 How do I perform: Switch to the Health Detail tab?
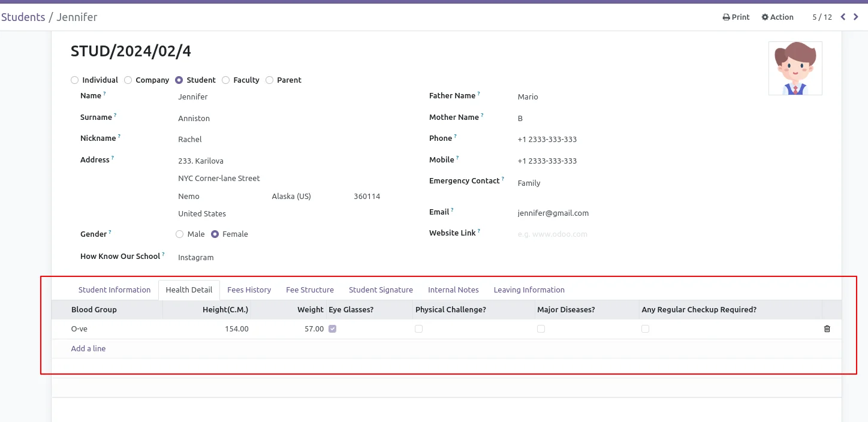[x=189, y=290]
